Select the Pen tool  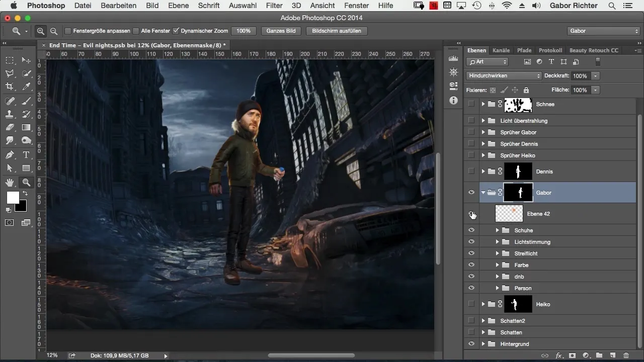(x=10, y=155)
